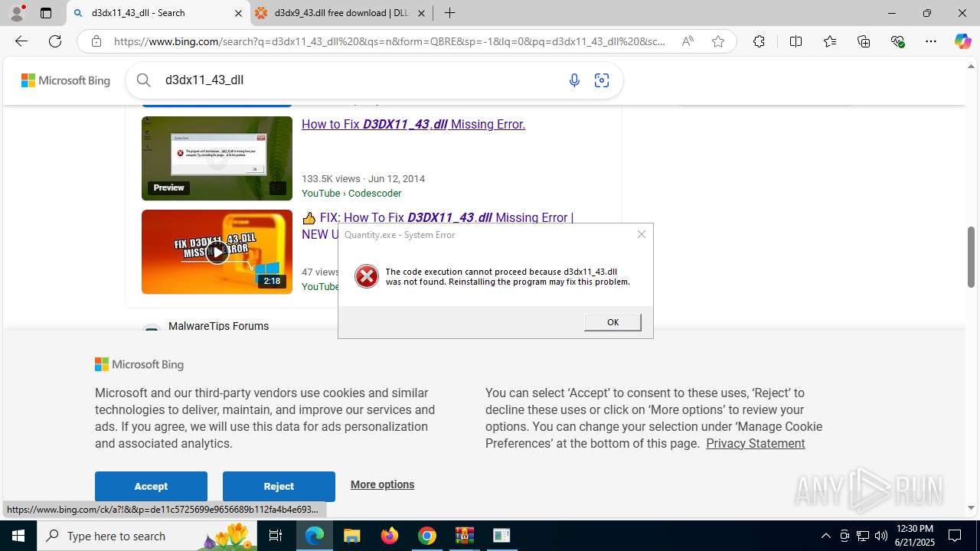Open the Copilot sidebar icon
Screen dimensions: 980x551
tap(962, 41)
